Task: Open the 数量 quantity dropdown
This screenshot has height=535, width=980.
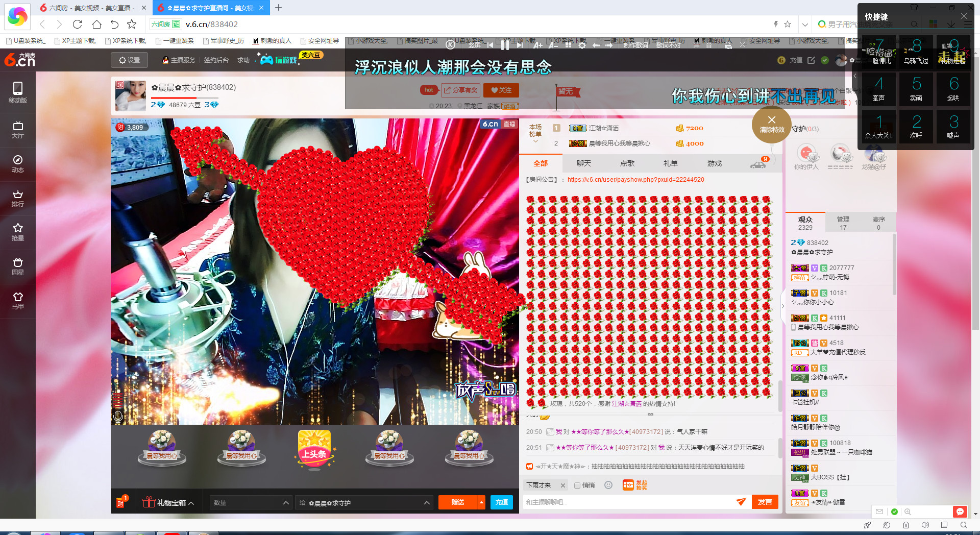Action: point(251,503)
